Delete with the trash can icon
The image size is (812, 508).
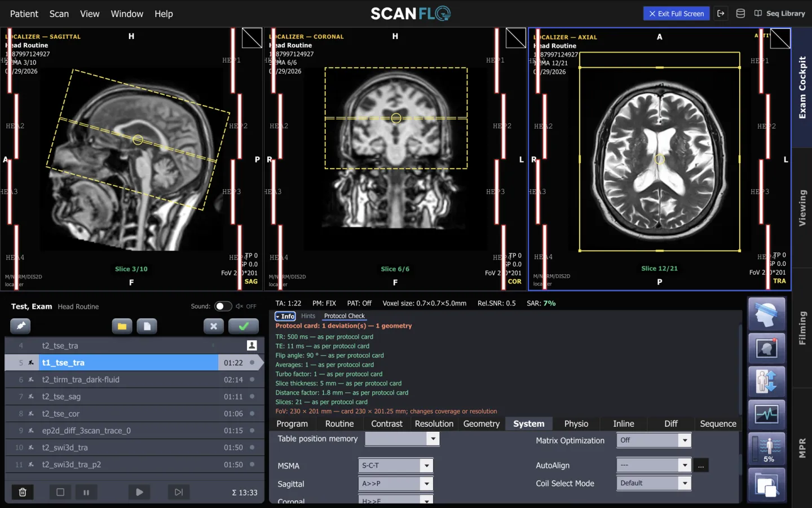pos(23,492)
